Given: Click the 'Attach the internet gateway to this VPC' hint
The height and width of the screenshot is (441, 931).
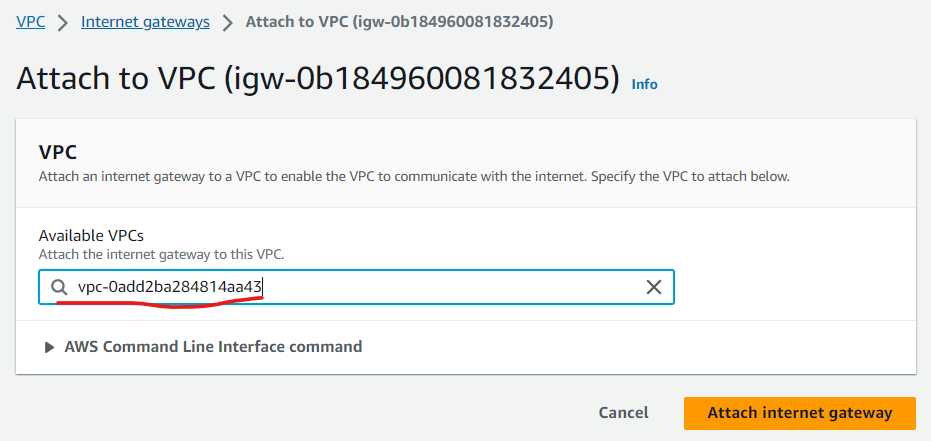Looking at the screenshot, I should click(162, 255).
